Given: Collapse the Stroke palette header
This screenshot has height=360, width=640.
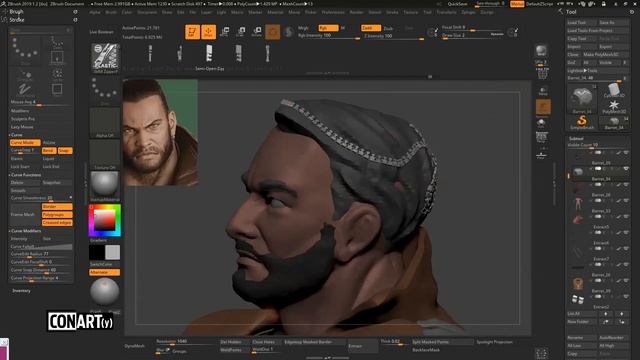Looking at the screenshot, I should pyautogui.click(x=17, y=20).
